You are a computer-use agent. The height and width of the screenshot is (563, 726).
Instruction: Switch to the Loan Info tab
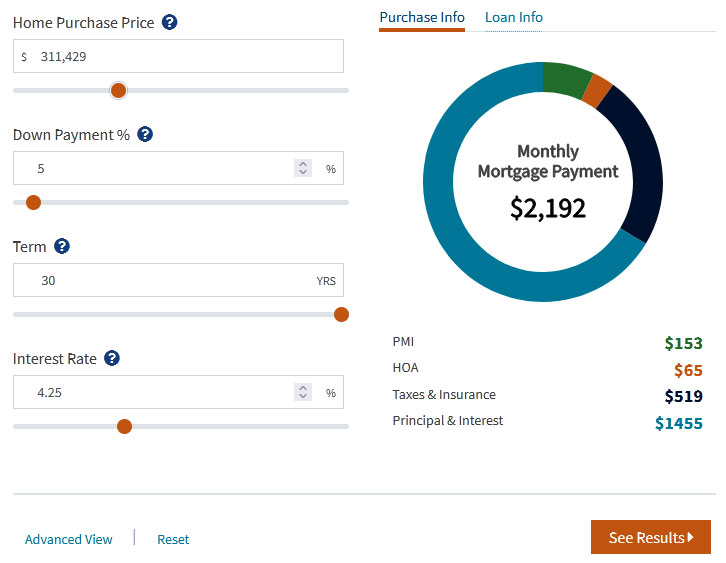513,18
